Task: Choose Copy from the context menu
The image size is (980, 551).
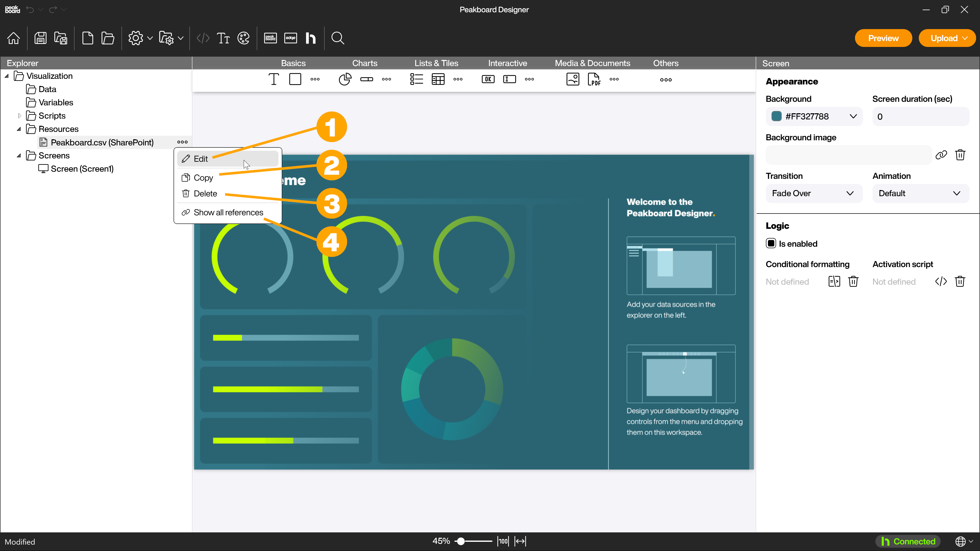Action: point(227,178)
